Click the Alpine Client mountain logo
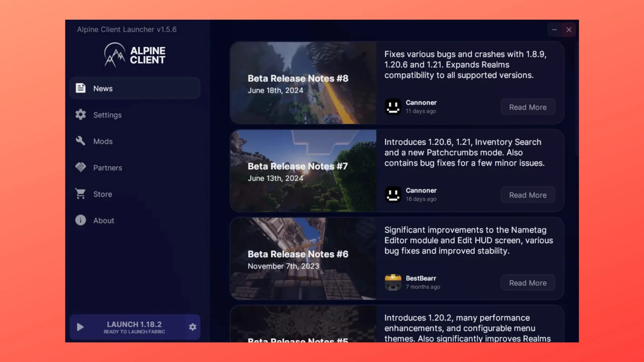The image size is (644, 362). pyautogui.click(x=115, y=55)
